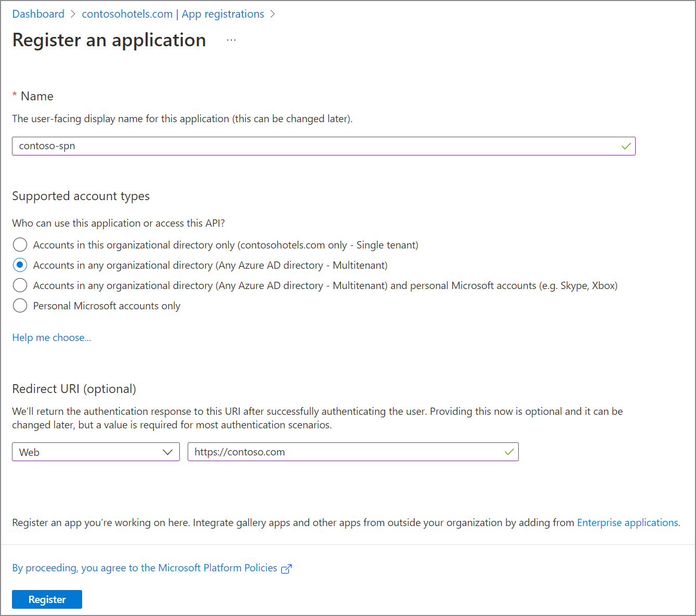
Task: Click the dropdown arrow on the platform selector
Action: 168,452
